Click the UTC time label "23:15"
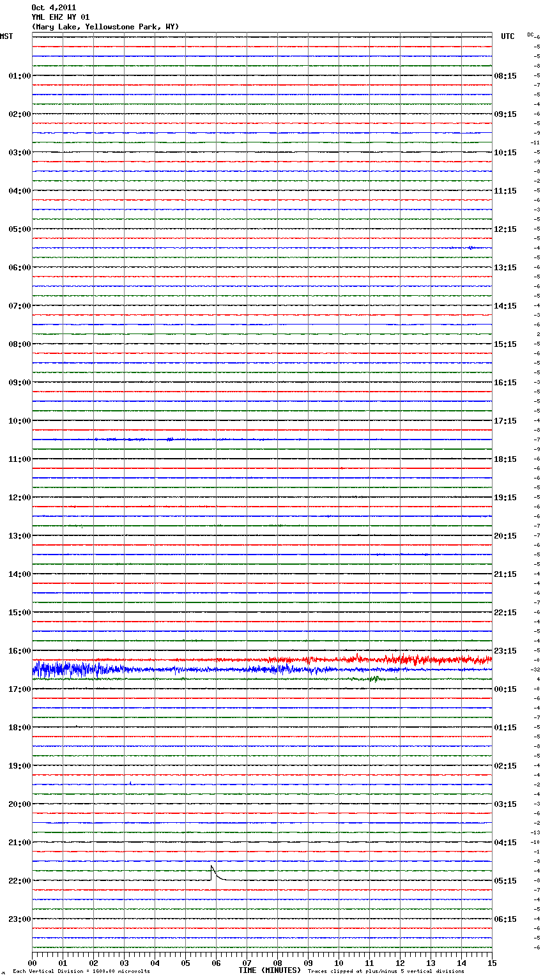The height and width of the screenshot is (980, 543). (505, 651)
